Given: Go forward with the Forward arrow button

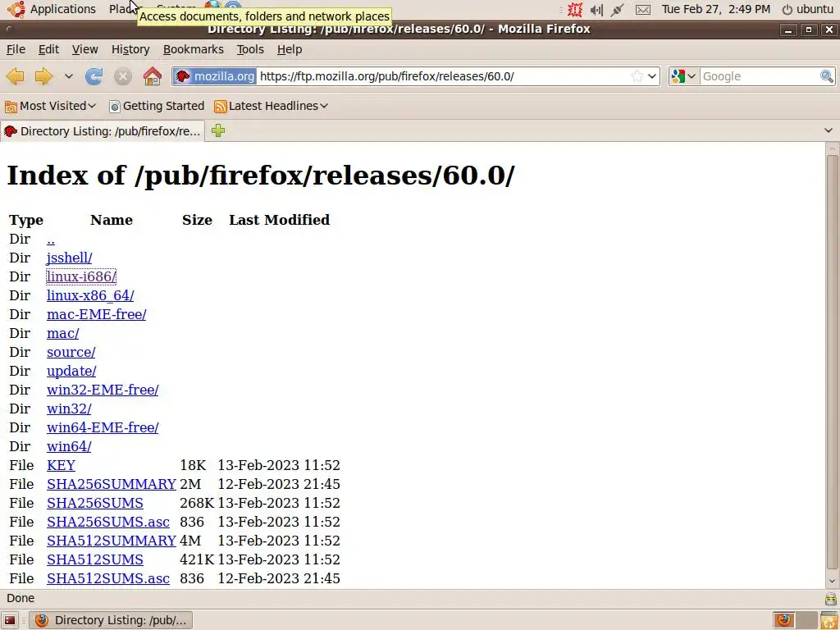Looking at the screenshot, I should pos(44,76).
